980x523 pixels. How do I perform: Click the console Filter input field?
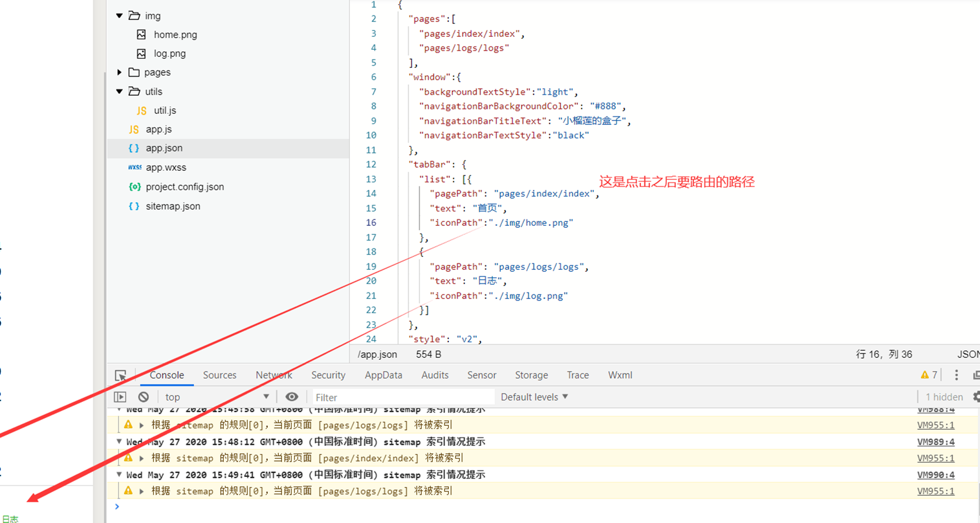point(403,397)
